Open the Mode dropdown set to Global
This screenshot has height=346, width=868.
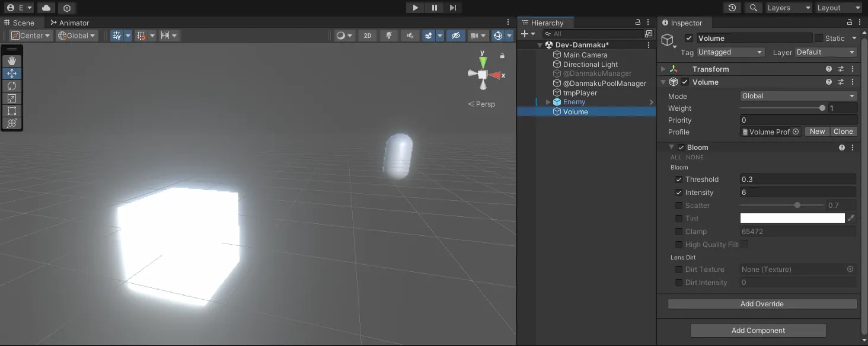pyautogui.click(x=798, y=96)
